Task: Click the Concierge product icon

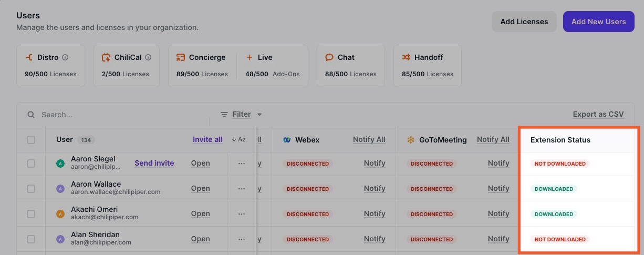Action: pyautogui.click(x=181, y=57)
